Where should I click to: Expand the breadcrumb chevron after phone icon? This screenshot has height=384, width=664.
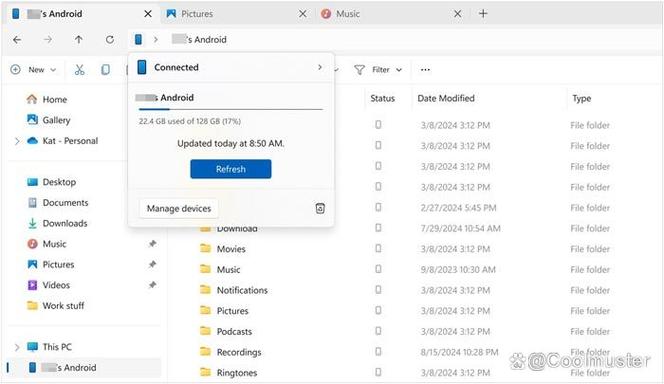(x=155, y=39)
